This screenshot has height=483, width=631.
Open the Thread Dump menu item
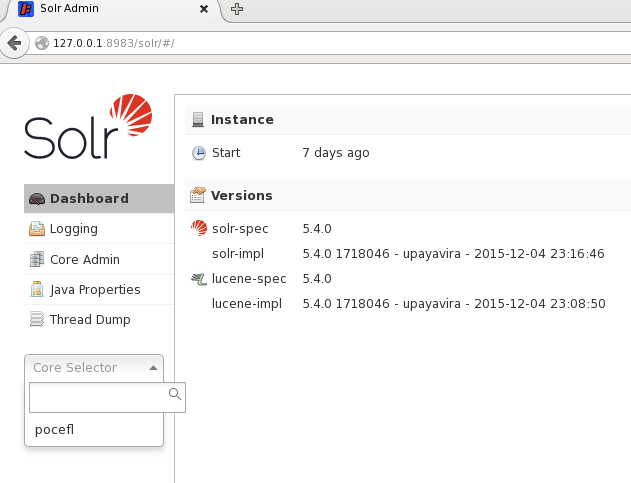pyautogui.click(x=99, y=319)
